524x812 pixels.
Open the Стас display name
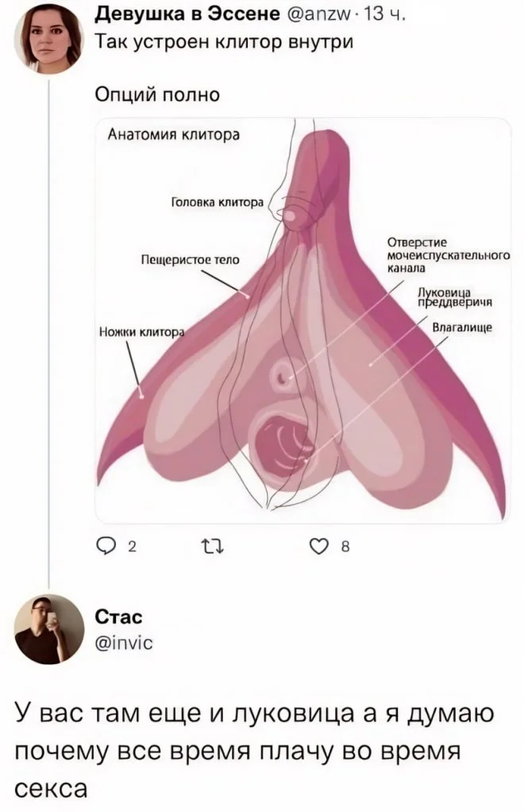click(118, 617)
